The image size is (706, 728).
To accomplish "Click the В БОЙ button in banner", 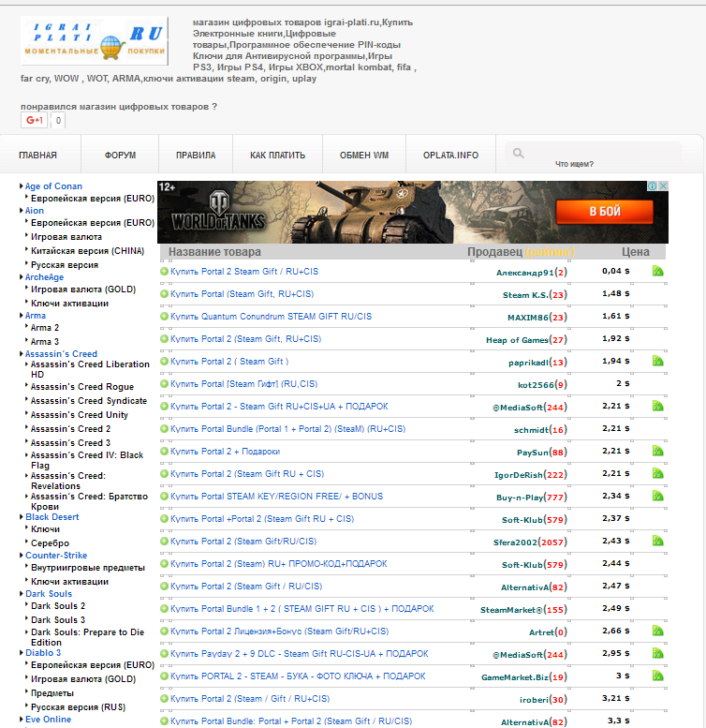I will [x=605, y=212].
